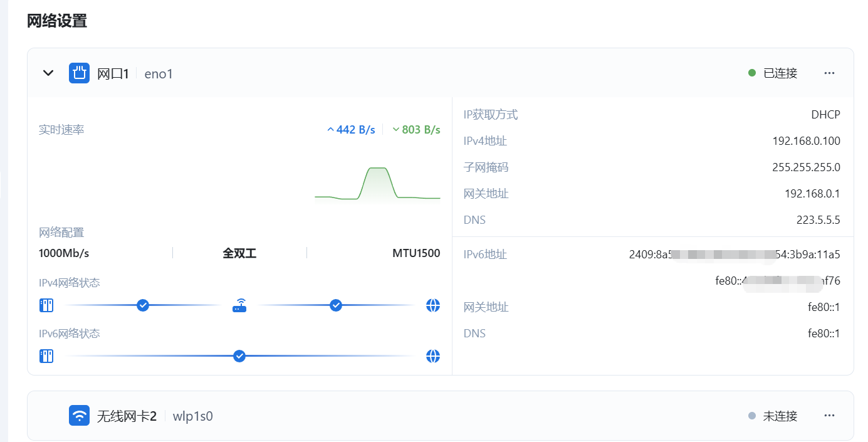Click the upload speed 442 B/s
The height and width of the screenshot is (442, 868).
351,130
